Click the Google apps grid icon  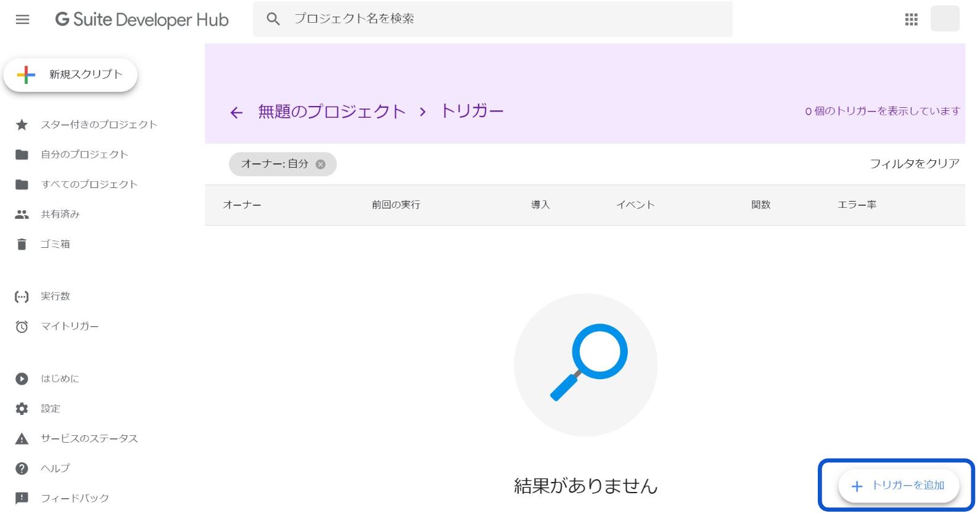click(x=911, y=20)
